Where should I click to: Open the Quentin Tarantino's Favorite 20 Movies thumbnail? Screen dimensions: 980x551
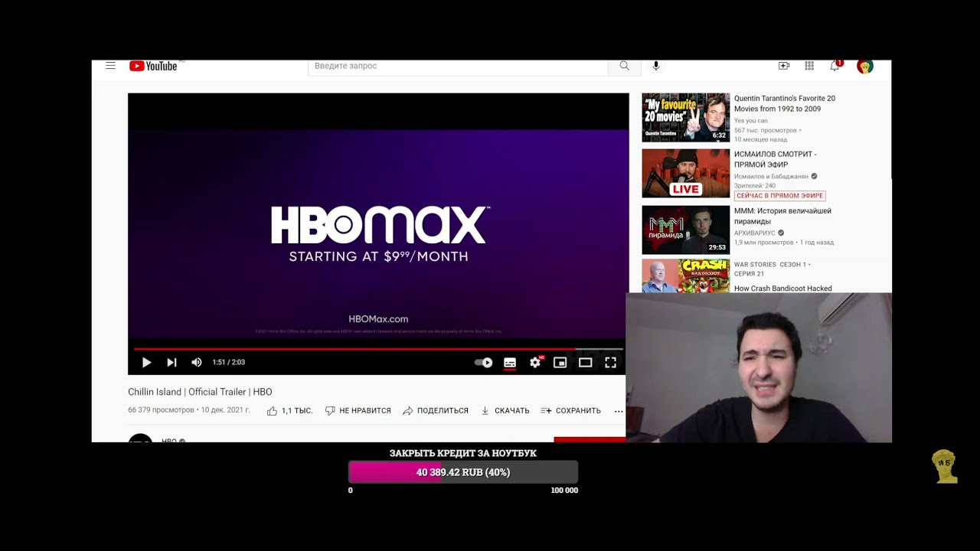pos(686,117)
